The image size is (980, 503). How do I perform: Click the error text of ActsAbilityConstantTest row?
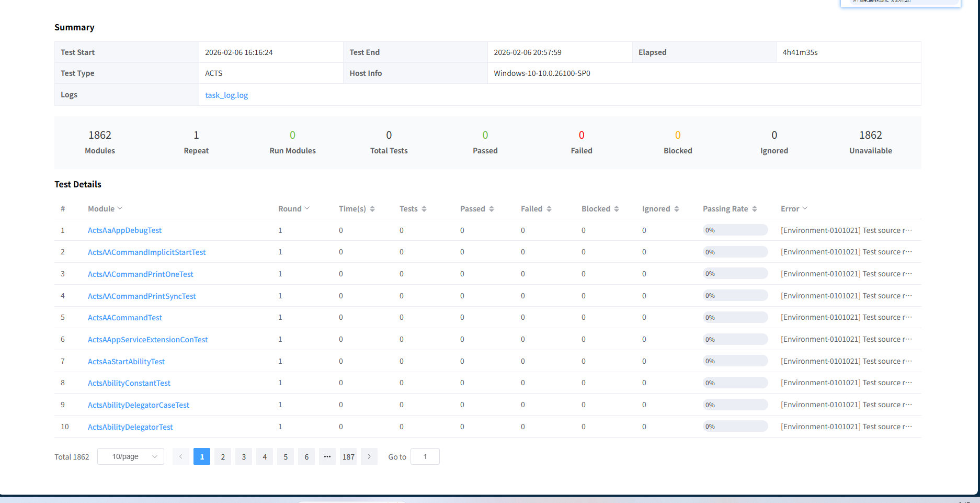[x=846, y=383]
